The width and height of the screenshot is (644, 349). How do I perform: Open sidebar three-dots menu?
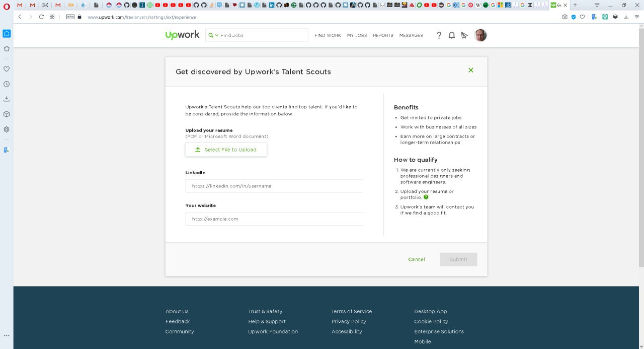[7, 335]
